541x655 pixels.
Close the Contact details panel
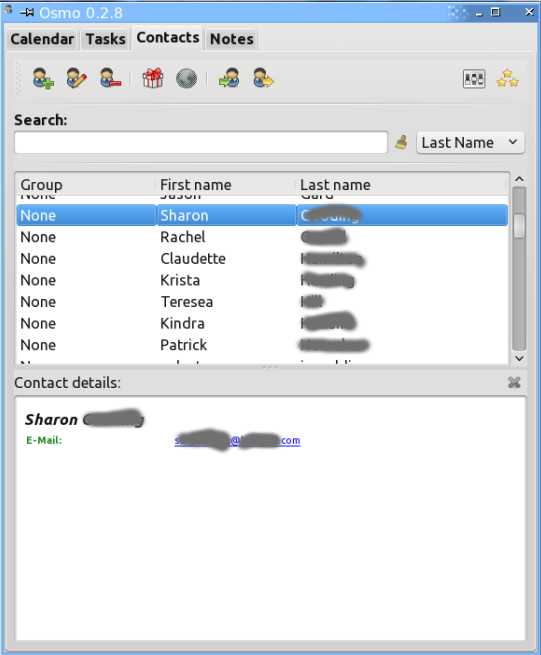point(514,382)
